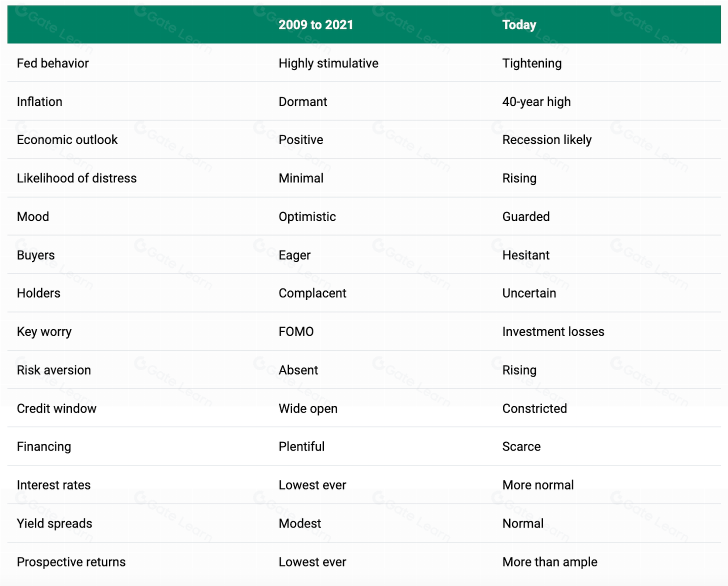Click the "More normal" interest rates cell
This screenshot has width=728, height=586.
537,485
